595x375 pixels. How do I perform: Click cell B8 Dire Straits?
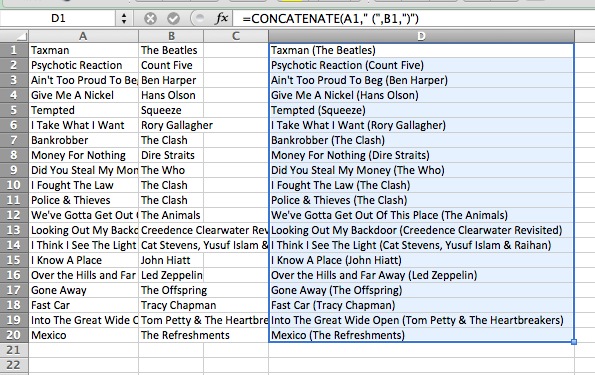pyautogui.click(x=171, y=155)
